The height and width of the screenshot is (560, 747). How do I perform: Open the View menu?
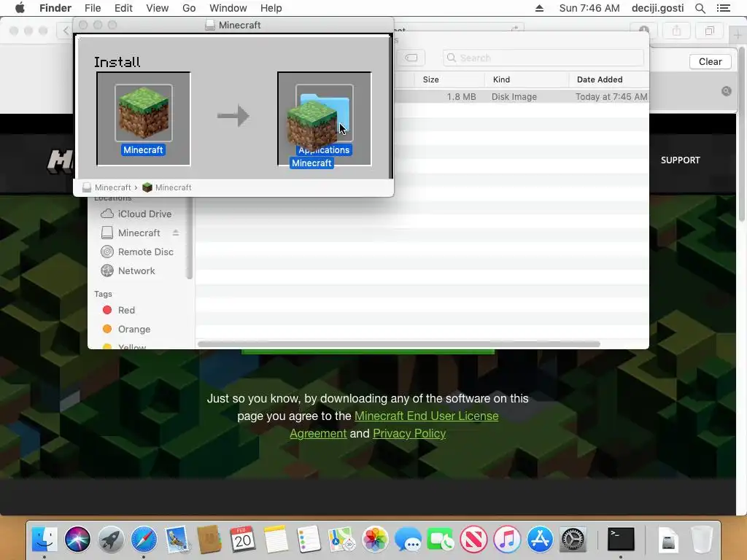[158, 8]
